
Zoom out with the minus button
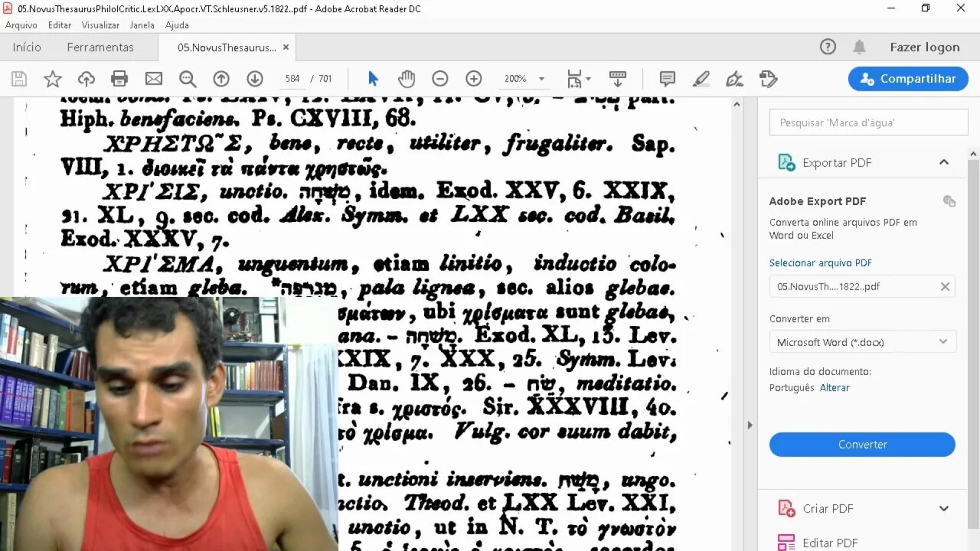click(440, 79)
